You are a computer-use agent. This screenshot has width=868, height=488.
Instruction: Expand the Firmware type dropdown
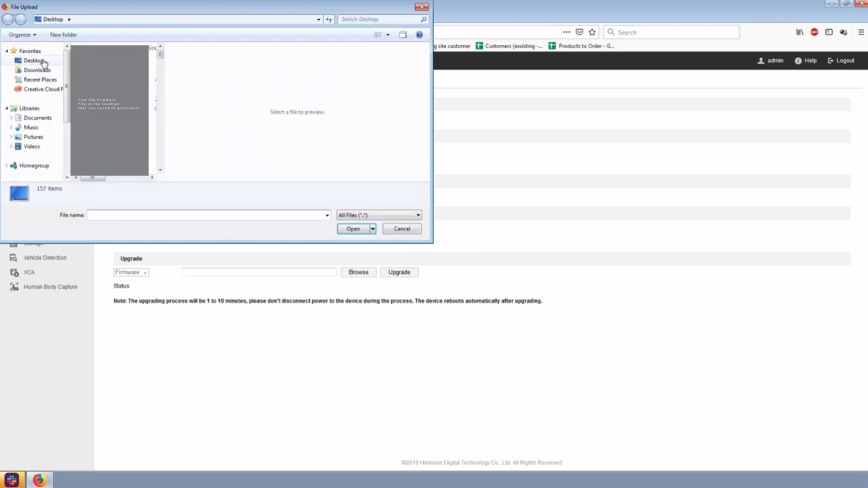click(131, 272)
